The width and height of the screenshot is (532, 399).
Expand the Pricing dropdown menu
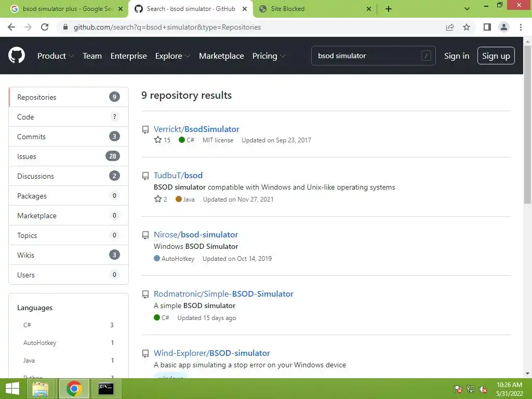pyautogui.click(x=269, y=56)
